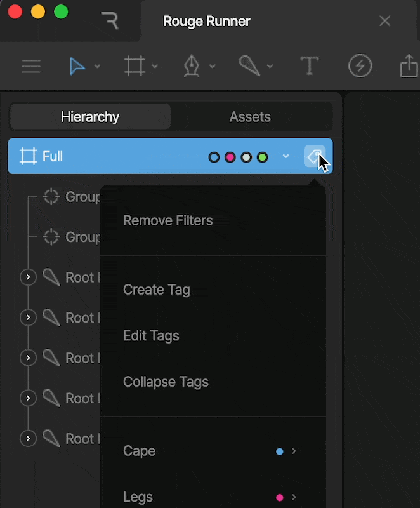The width and height of the screenshot is (420, 508).
Task: Expand the small chevron on Full row
Action: point(285,156)
